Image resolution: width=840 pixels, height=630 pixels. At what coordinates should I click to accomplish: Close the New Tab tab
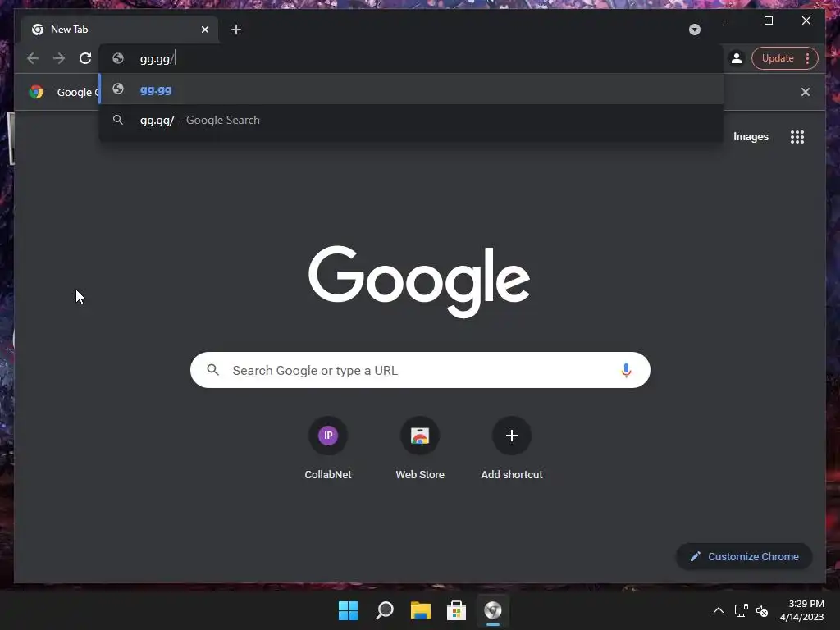click(x=204, y=30)
